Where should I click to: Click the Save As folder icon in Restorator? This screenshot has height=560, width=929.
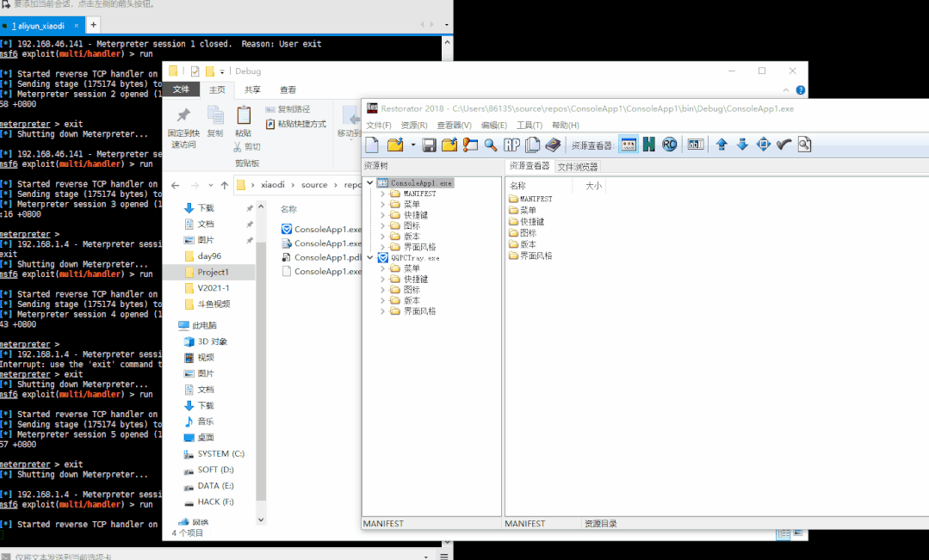point(449,145)
